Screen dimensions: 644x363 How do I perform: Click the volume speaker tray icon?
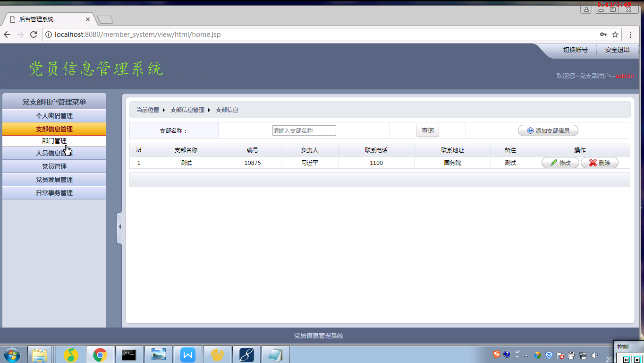tap(594, 355)
